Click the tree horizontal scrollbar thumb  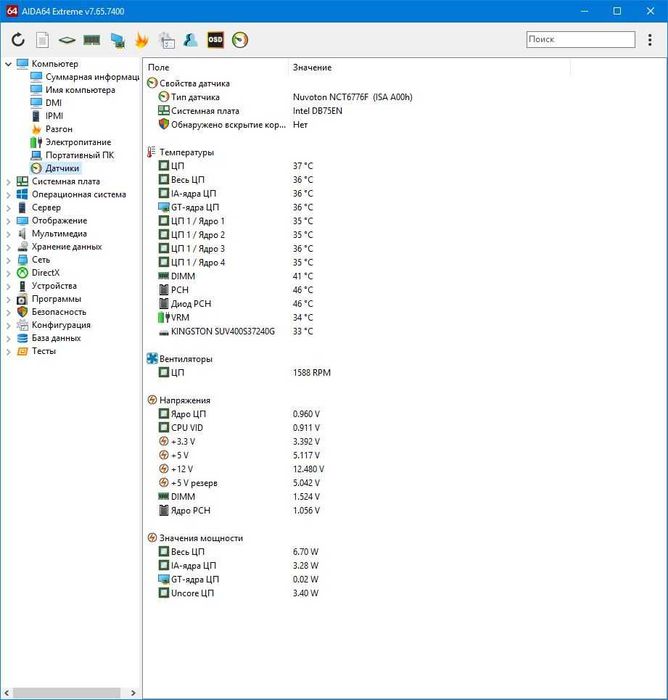(x=66, y=692)
